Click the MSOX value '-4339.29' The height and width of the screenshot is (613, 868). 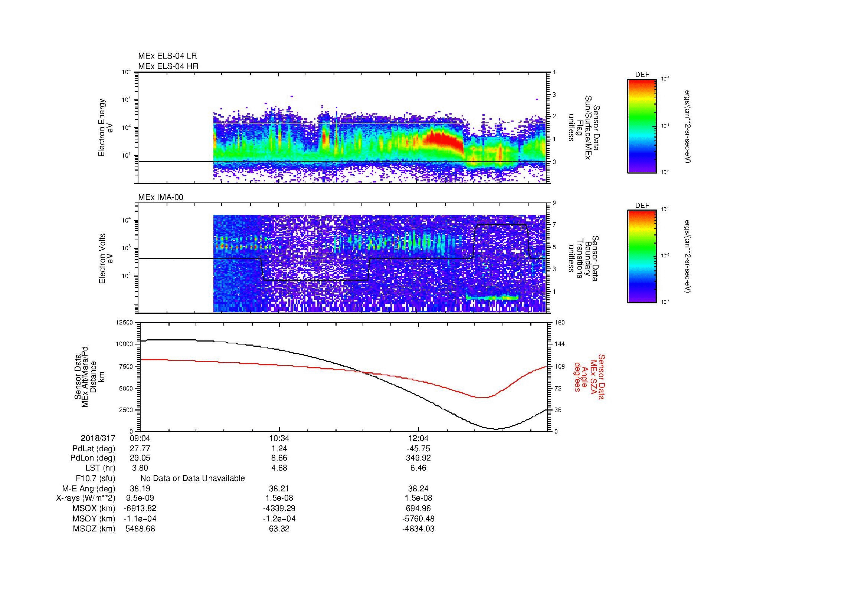click(x=279, y=508)
